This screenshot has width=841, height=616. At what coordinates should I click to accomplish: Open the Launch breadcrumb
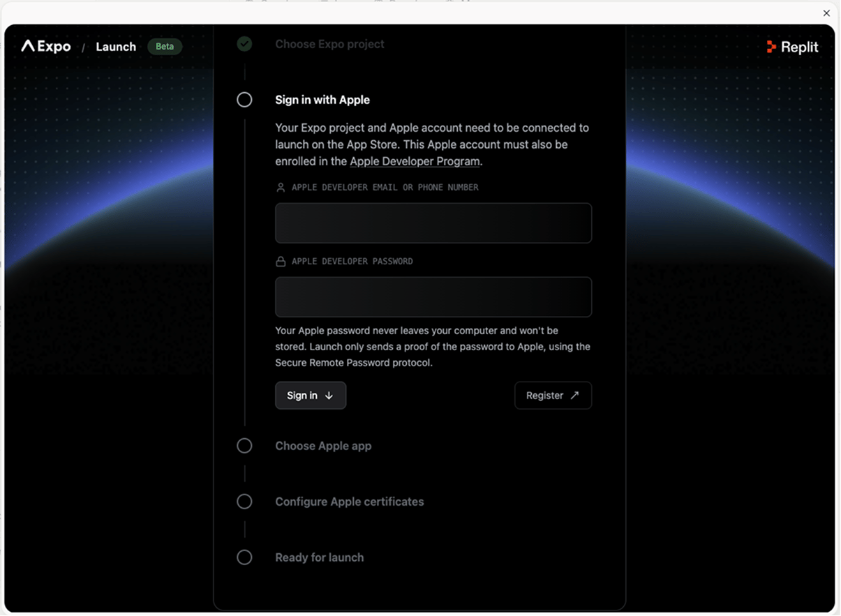click(x=116, y=47)
